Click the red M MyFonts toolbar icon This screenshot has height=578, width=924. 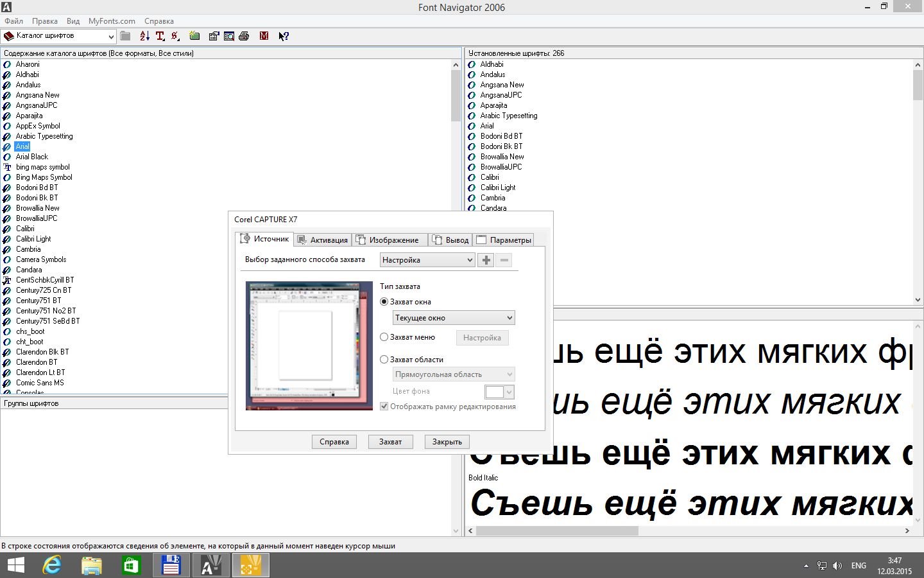pos(264,36)
